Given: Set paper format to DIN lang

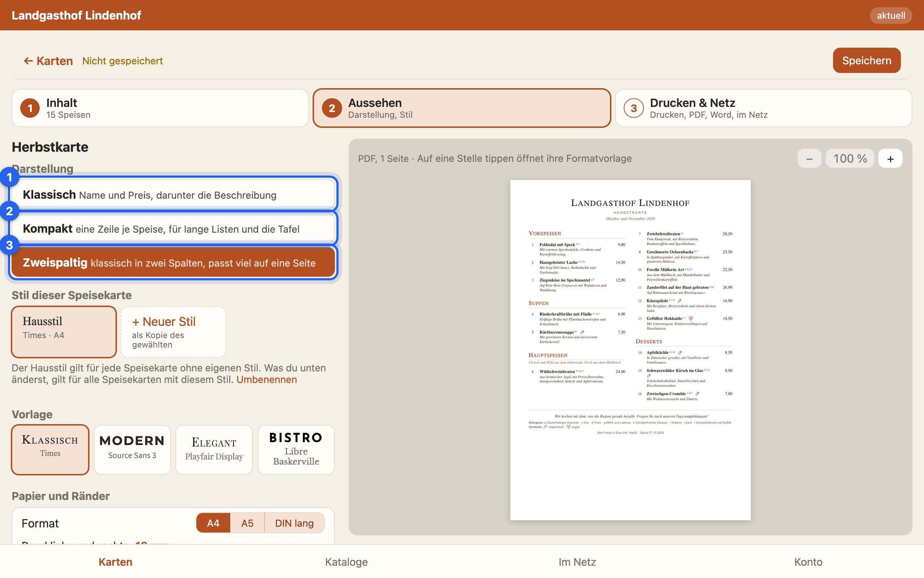Looking at the screenshot, I should pos(295,523).
